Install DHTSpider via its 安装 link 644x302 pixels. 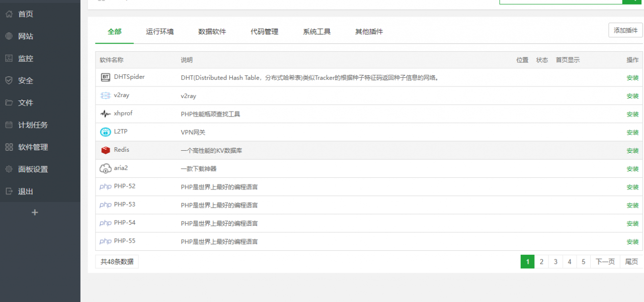(632, 78)
